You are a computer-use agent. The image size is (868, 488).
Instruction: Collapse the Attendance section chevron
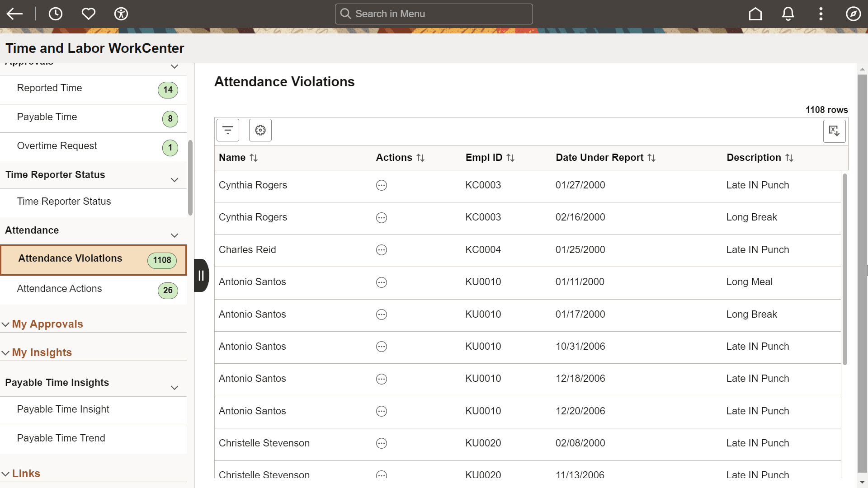click(x=175, y=235)
